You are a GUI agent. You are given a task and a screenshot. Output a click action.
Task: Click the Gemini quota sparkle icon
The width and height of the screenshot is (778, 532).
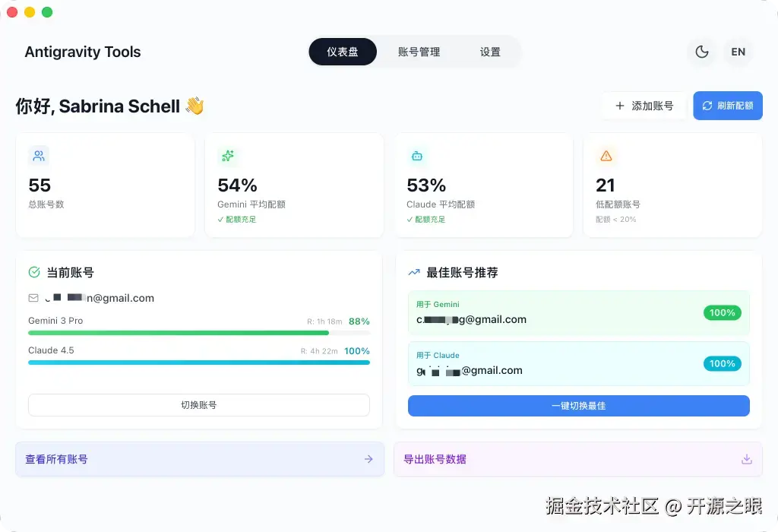pos(228,156)
